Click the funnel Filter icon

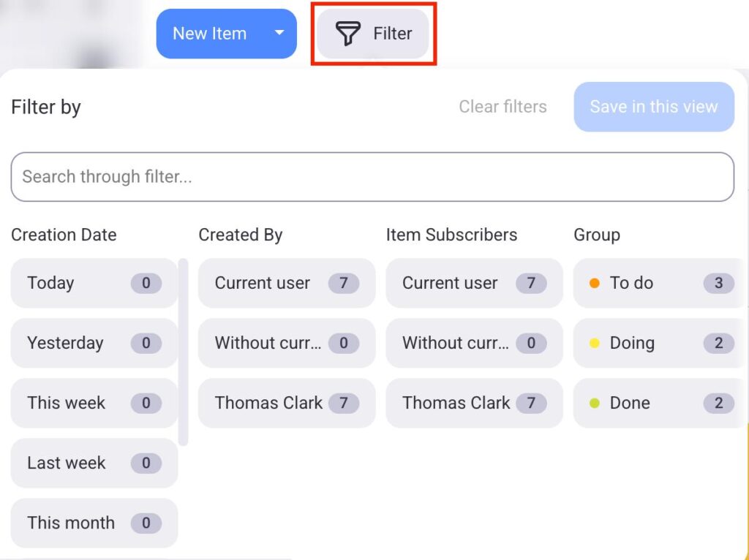click(x=348, y=34)
